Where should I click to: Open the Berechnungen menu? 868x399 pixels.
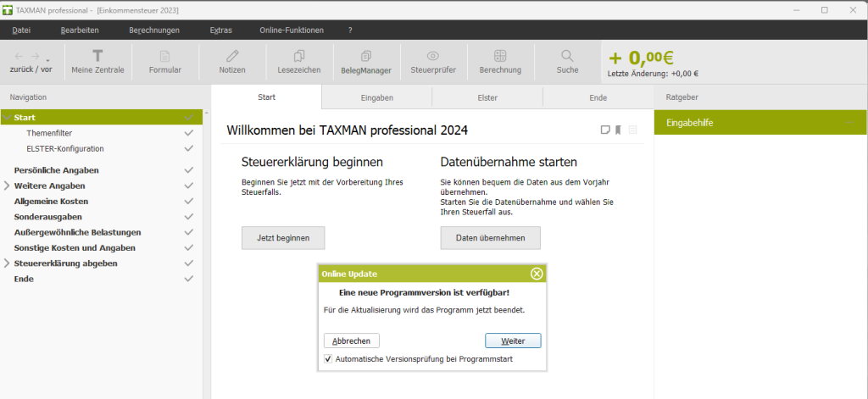click(154, 30)
